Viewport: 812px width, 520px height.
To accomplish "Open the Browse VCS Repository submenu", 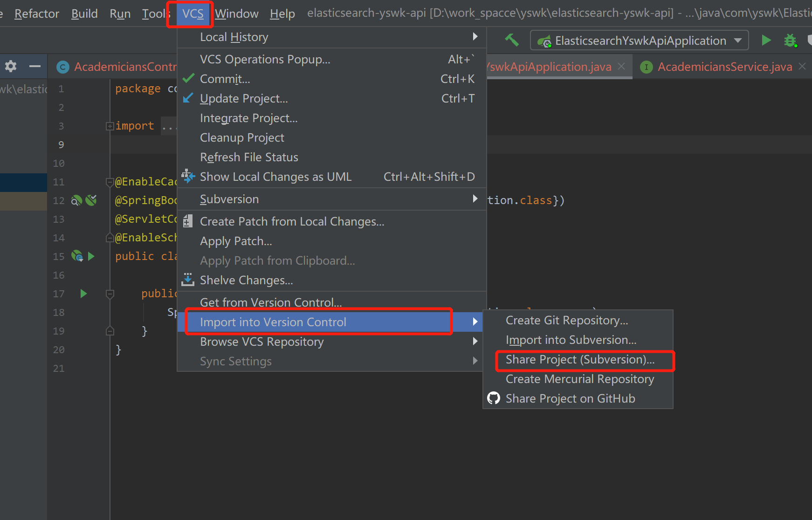I will coord(332,342).
